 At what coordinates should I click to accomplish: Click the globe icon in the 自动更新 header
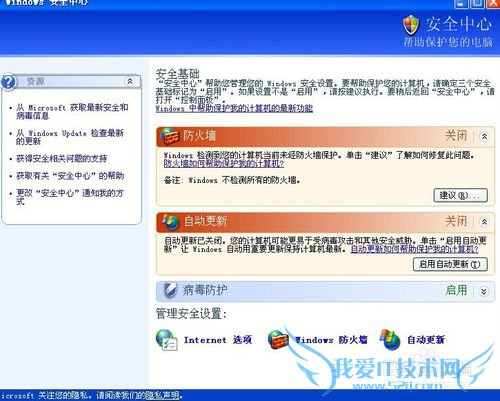click(170, 222)
